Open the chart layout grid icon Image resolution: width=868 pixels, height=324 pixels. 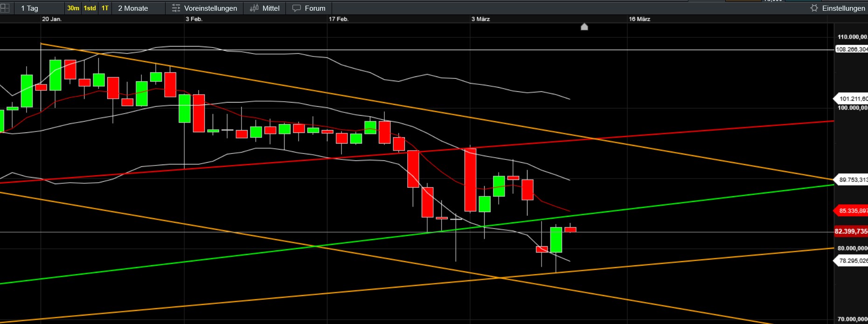point(5,8)
